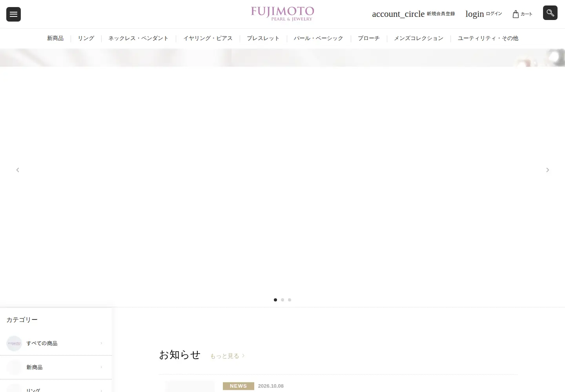Viewport: 565px width, 392px height.
Task: Click the 新規会員登録 link
Action: click(441, 14)
